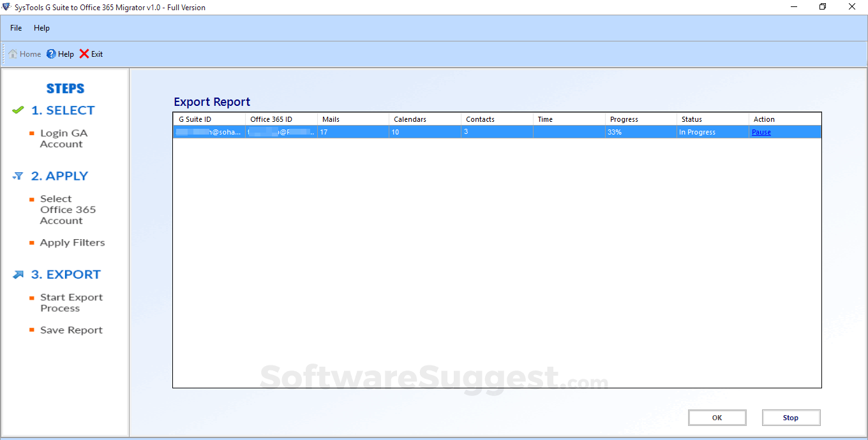The image size is (868, 440).
Task: Click the OK button
Action: coord(717,418)
